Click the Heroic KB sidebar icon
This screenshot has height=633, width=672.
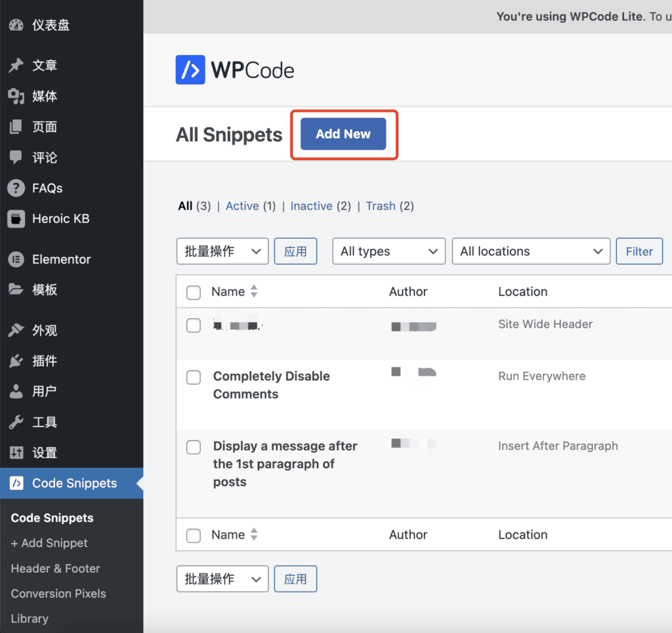click(16, 219)
